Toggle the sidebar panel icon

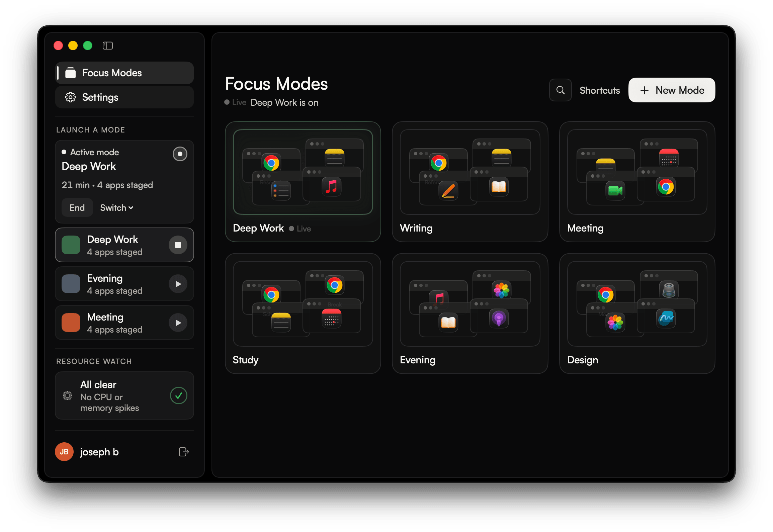coord(107,46)
